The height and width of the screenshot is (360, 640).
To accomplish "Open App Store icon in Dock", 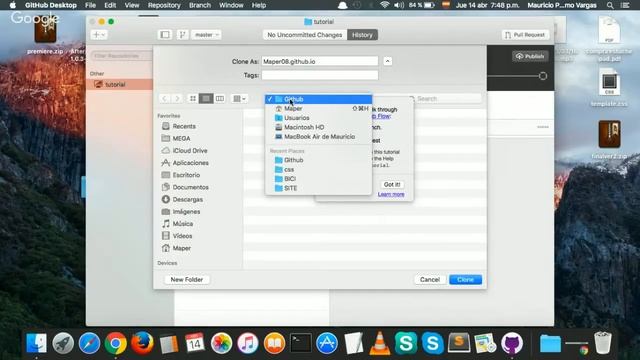I will 327,343.
